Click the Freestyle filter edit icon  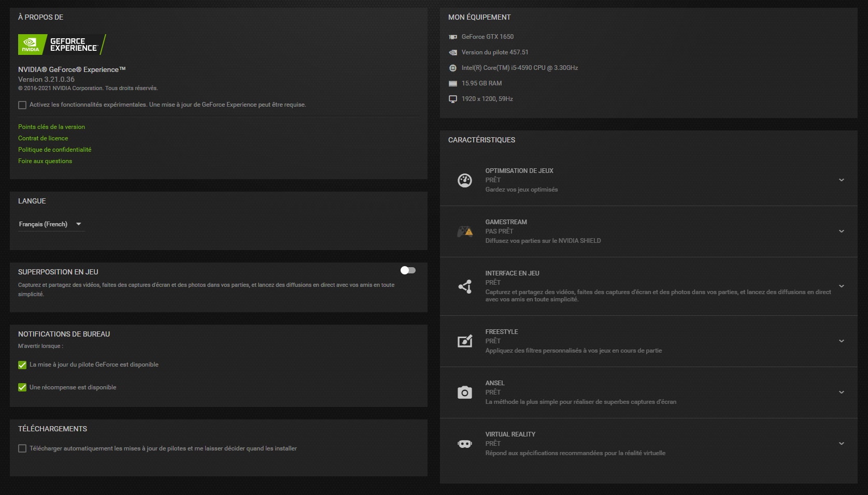(x=465, y=341)
